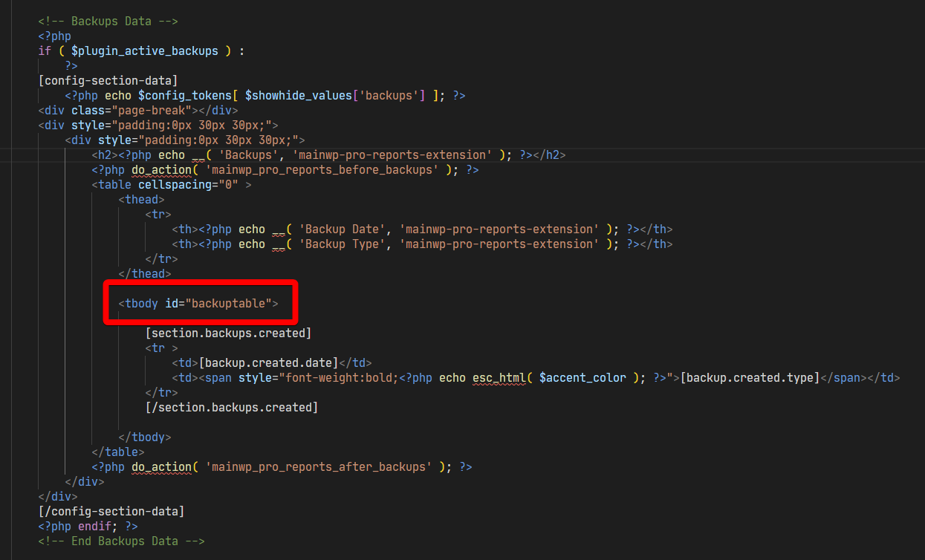Click 'mainwp_pro_reports_before_backups' action name
Viewport: 925px width, 560px height.
322,169
